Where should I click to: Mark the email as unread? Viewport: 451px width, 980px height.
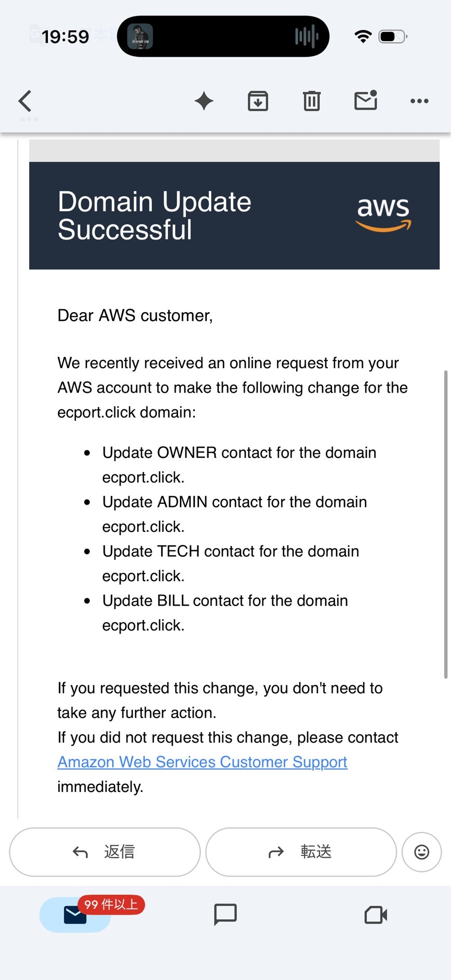coord(366,100)
